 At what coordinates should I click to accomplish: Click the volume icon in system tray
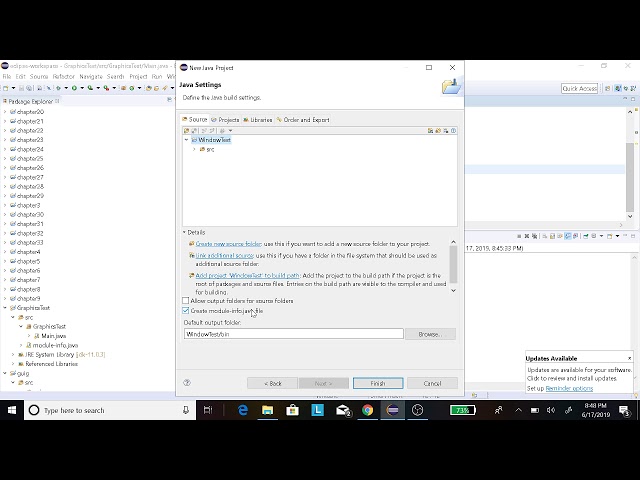(x=551, y=410)
